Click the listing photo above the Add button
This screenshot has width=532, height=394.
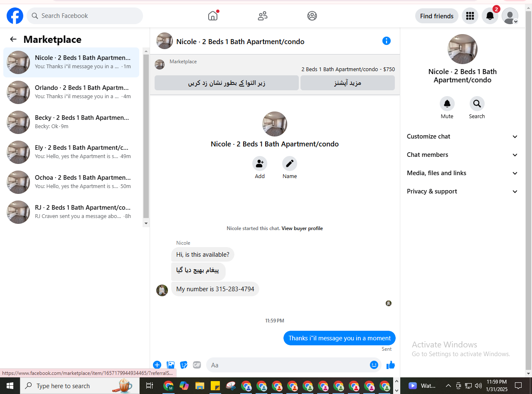coord(275,124)
